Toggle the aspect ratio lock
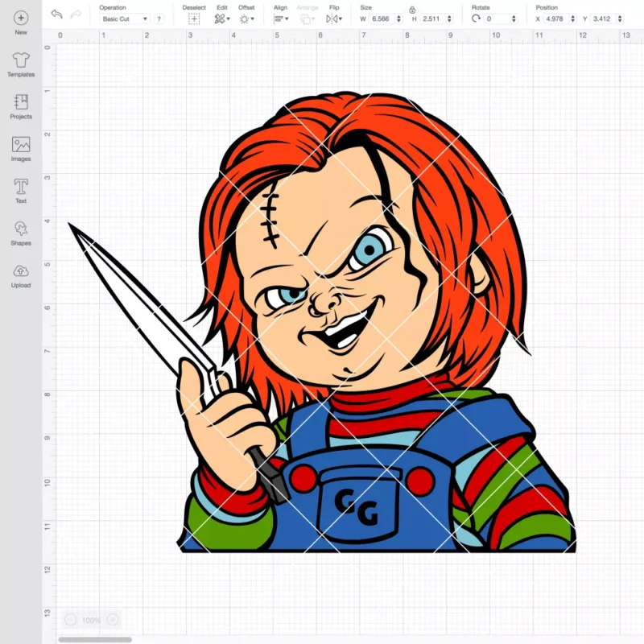Screen dimensions: 644x644 pyautogui.click(x=412, y=10)
